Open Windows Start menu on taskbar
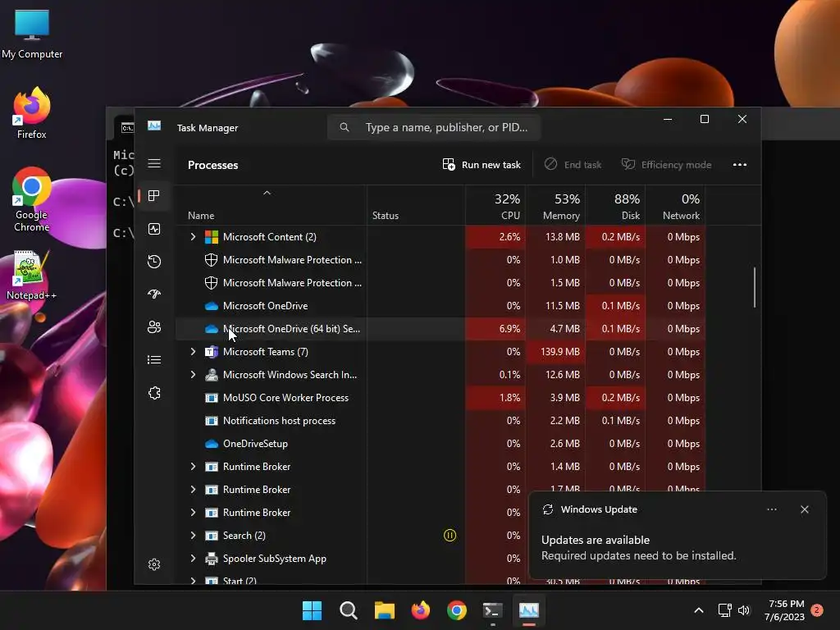Viewport: 840px width, 630px height. 313,610
